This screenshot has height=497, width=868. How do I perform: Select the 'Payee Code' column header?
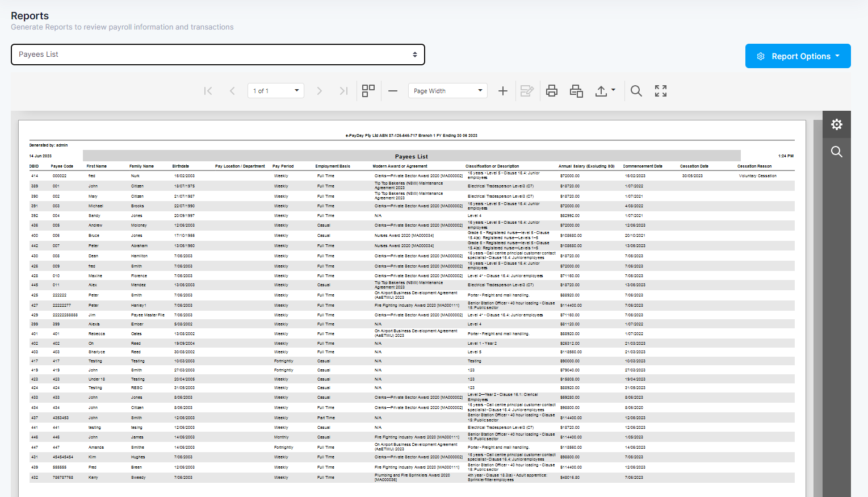[x=62, y=166]
